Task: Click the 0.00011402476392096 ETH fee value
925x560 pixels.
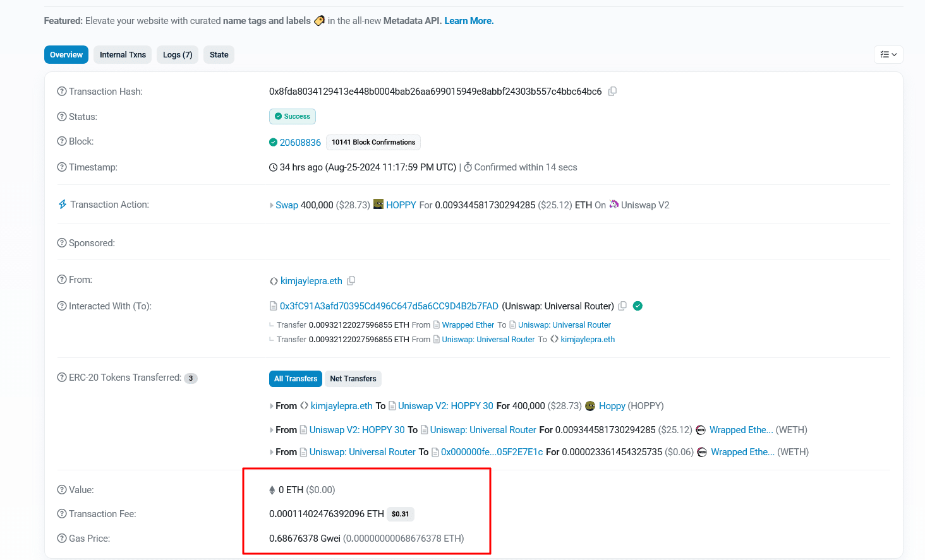Action: pos(327,514)
